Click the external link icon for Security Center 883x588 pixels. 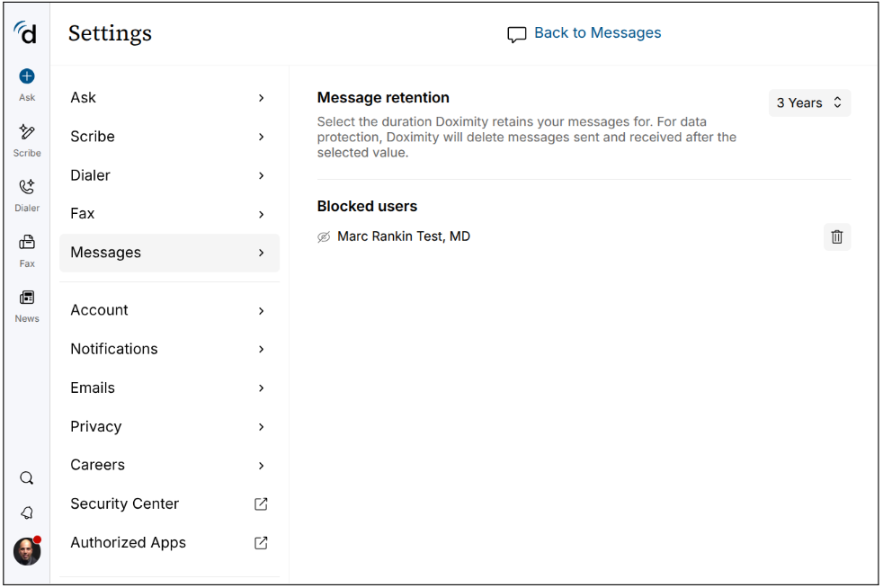tap(261, 504)
